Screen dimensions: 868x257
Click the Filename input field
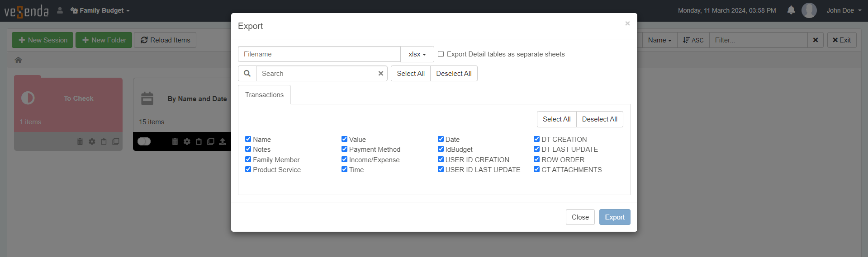[x=319, y=54]
